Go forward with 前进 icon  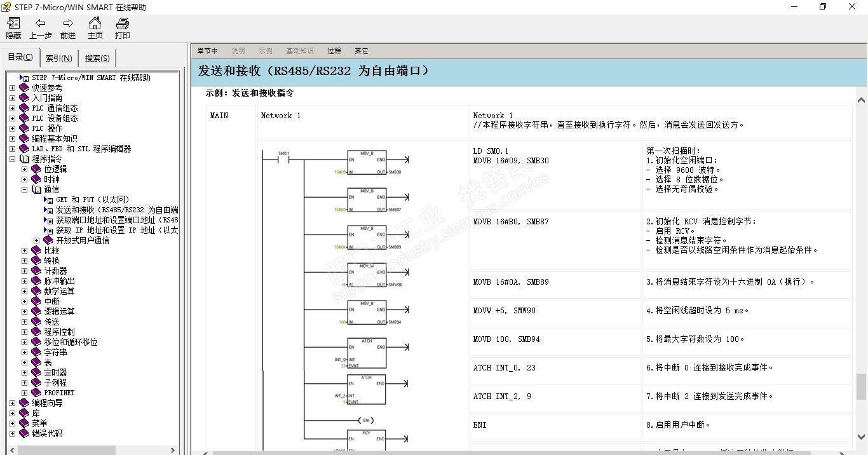[x=67, y=24]
